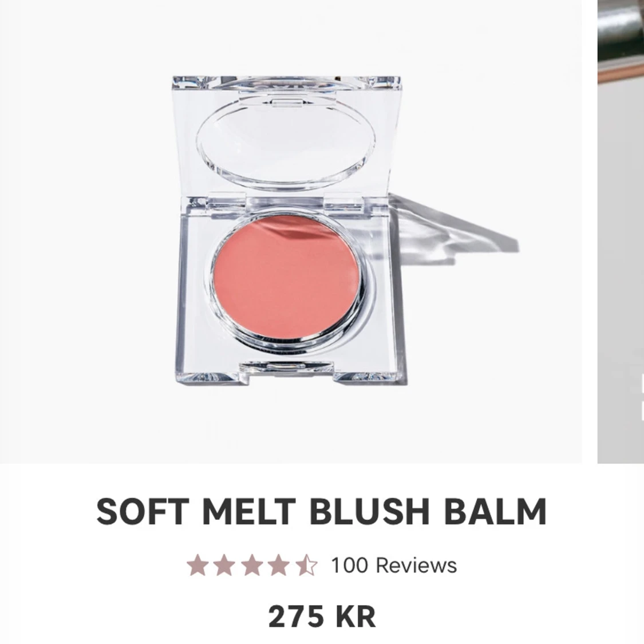Screen dimensions: 644x644
Task: Click the number 100 in the review count
Action: tap(350, 565)
